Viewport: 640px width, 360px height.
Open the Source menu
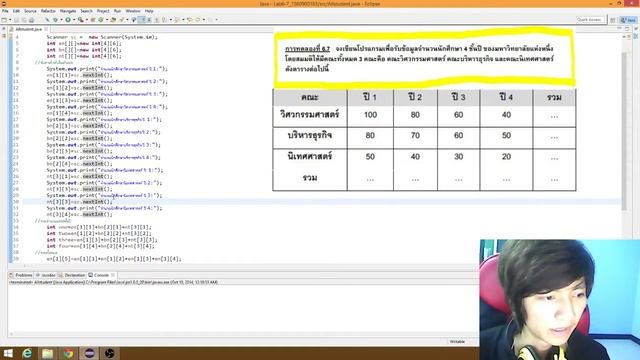[30, 11]
